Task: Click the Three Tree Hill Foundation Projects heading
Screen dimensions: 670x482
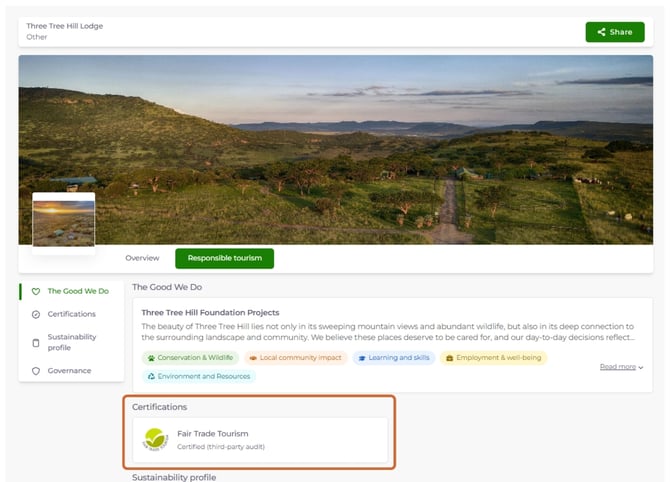Action: coord(210,313)
